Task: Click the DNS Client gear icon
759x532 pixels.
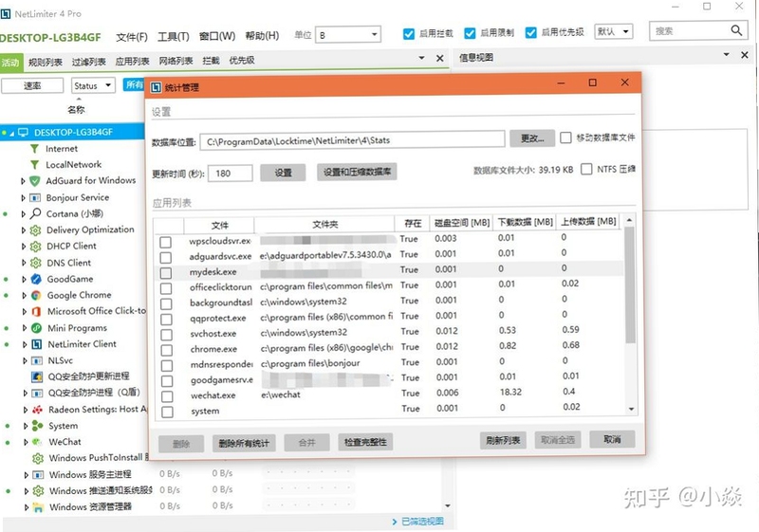Action: [x=35, y=263]
